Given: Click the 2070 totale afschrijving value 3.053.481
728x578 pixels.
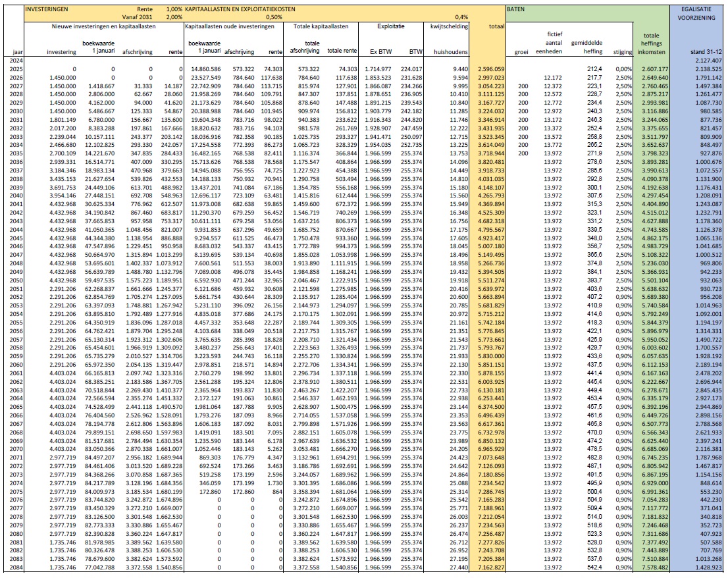Looking at the screenshot, I should [307, 450].
